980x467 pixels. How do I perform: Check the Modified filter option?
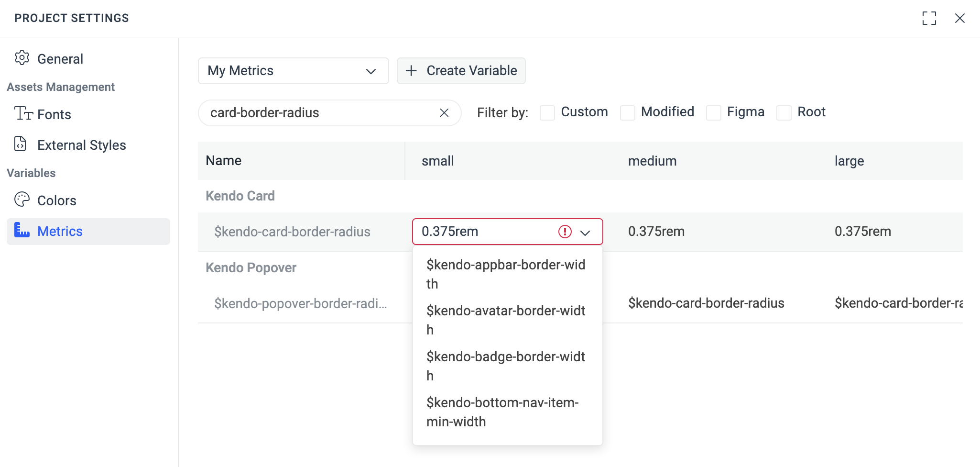tap(627, 112)
